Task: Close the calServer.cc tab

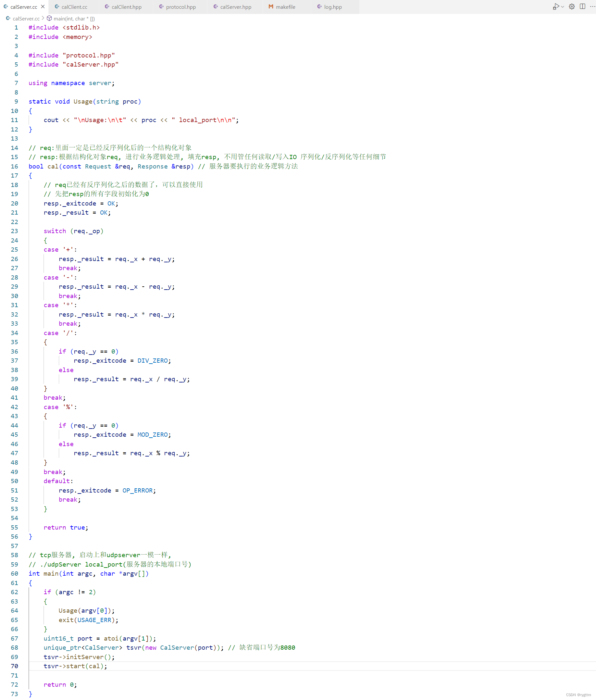Action: (x=43, y=7)
